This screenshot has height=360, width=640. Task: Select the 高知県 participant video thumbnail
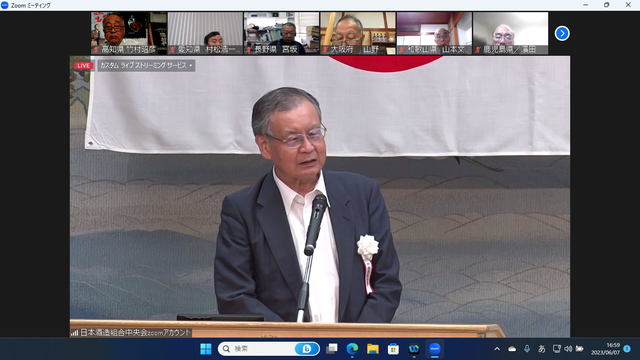click(x=129, y=33)
